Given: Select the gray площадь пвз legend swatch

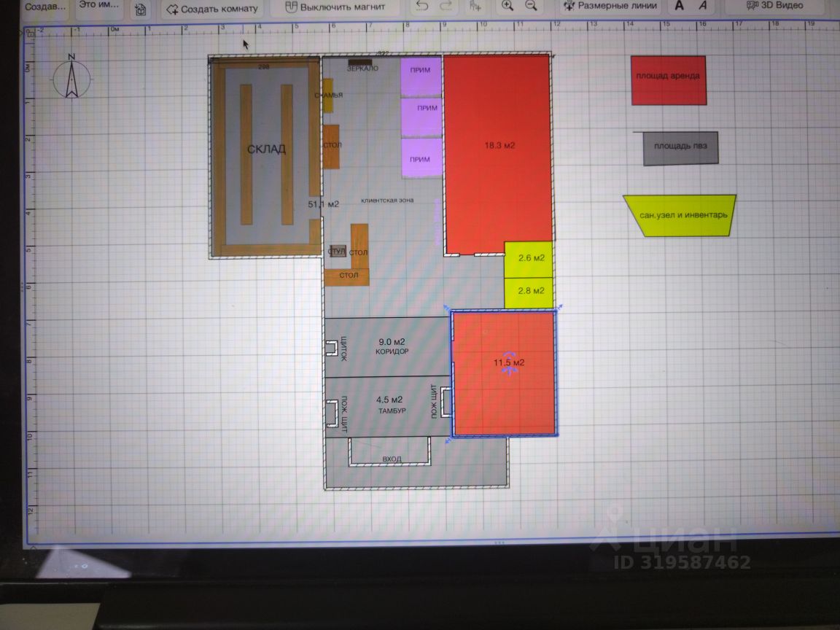Looking at the screenshot, I should click(680, 149).
